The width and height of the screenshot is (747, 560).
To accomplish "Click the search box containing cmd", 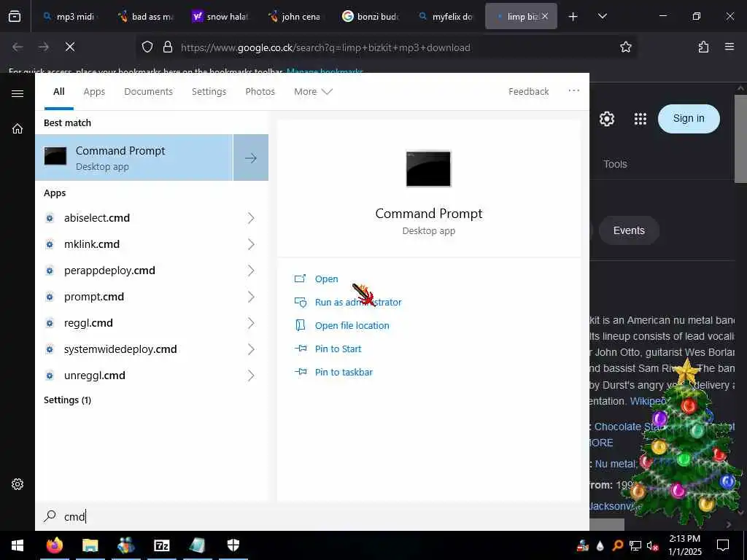I will point(312,516).
